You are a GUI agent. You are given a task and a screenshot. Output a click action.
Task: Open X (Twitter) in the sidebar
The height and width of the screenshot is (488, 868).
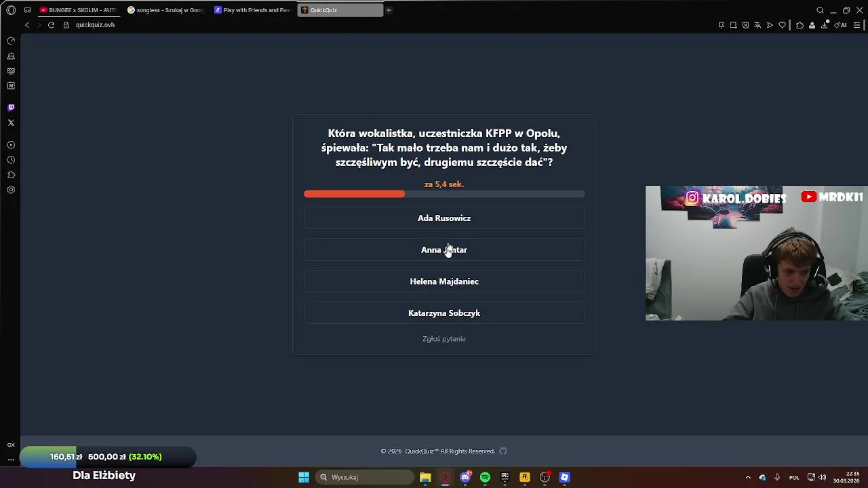pos(11,123)
